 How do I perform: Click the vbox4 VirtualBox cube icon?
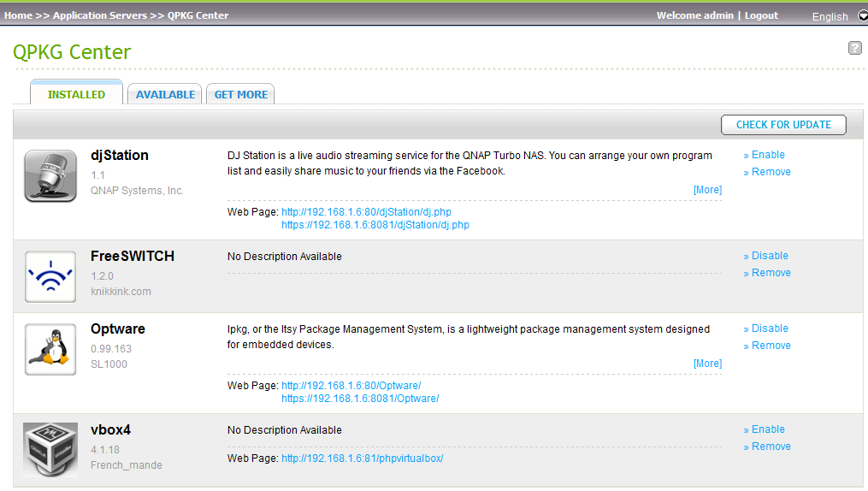(x=50, y=449)
